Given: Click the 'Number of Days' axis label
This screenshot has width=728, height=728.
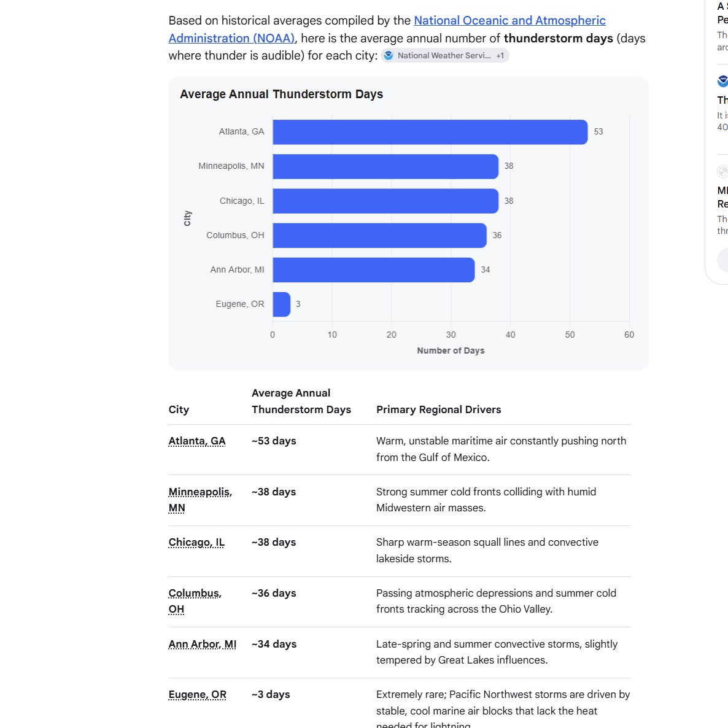Looking at the screenshot, I should (x=451, y=350).
